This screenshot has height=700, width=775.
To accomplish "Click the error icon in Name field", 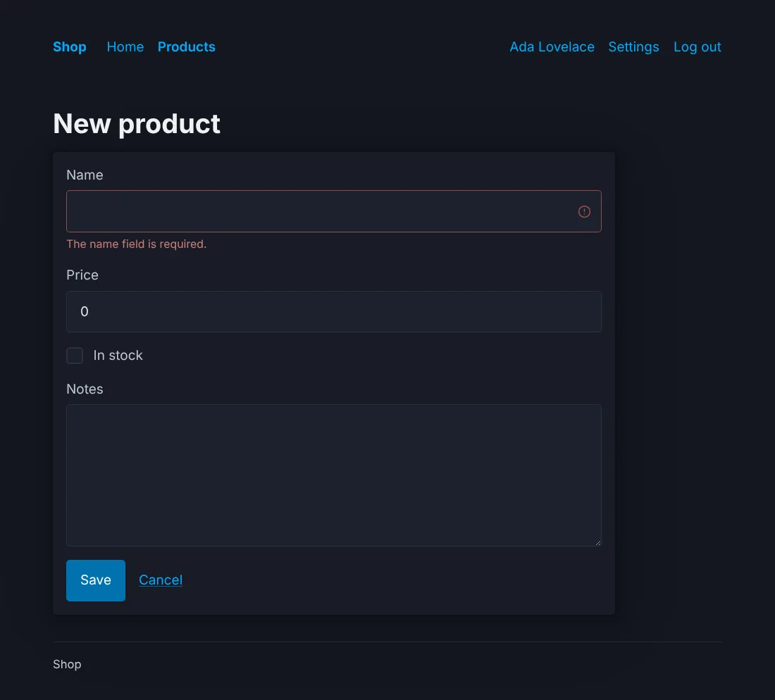I will (584, 211).
